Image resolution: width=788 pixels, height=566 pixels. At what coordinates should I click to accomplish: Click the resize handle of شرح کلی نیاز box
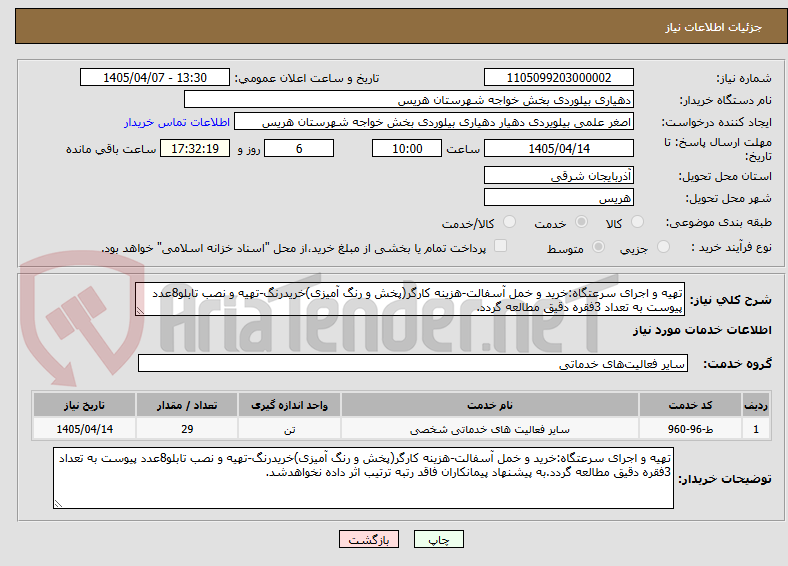pyautogui.click(x=140, y=311)
